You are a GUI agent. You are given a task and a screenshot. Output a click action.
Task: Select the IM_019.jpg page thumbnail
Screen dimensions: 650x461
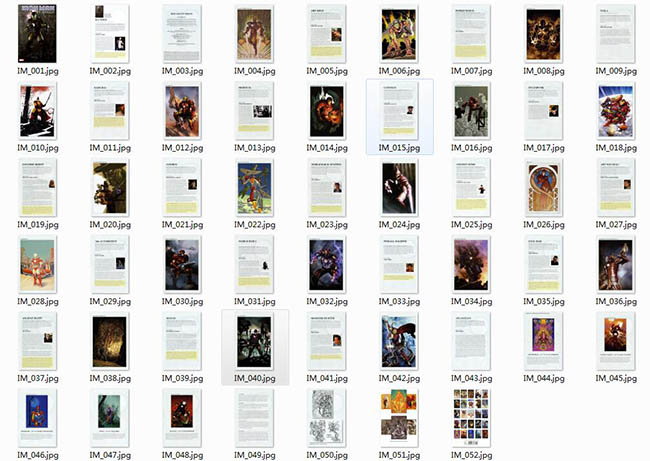point(37,187)
